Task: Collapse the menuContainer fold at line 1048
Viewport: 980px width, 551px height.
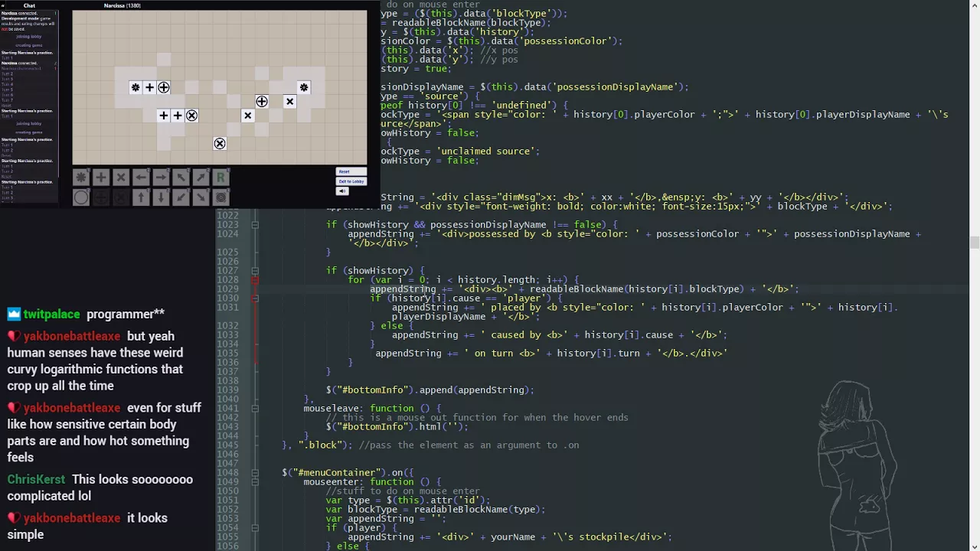Action: click(x=255, y=473)
